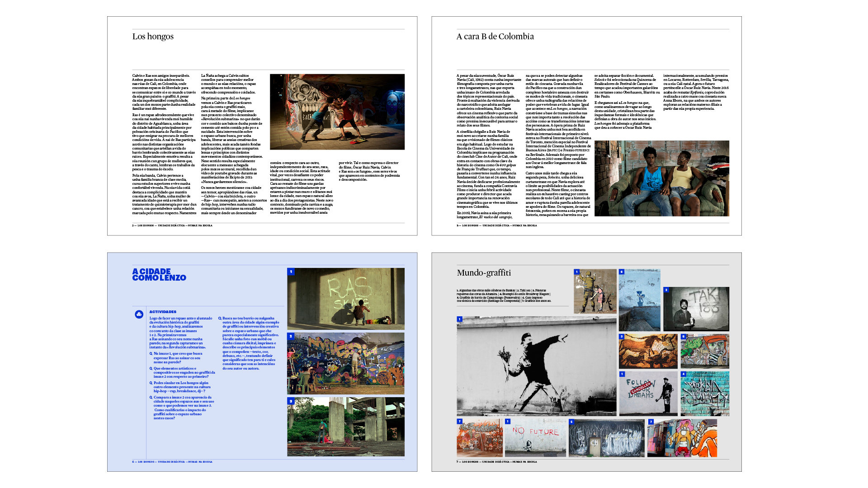The image size is (868, 488).
Task: Click the 'Los hongos' page title
Action: (153, 37)
